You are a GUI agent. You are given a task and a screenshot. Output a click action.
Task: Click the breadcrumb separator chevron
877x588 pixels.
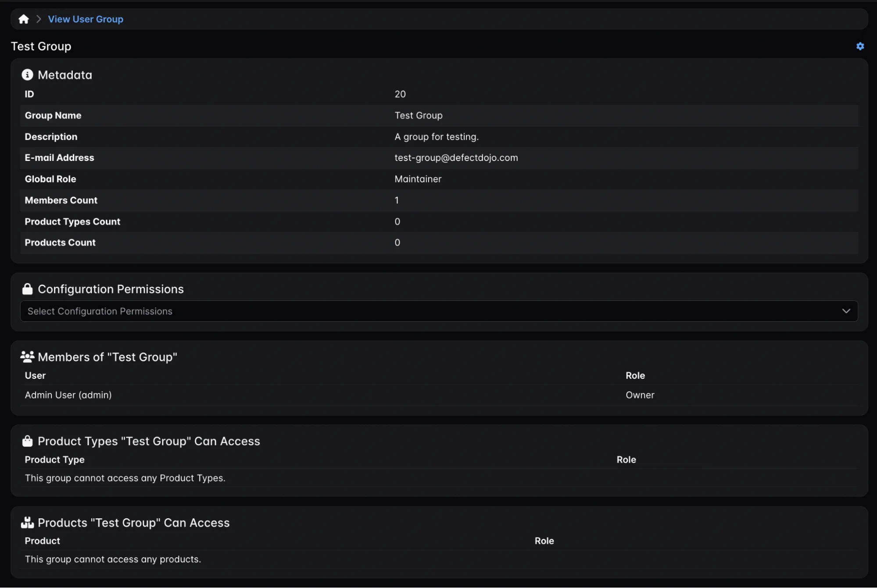click(39, 19)
